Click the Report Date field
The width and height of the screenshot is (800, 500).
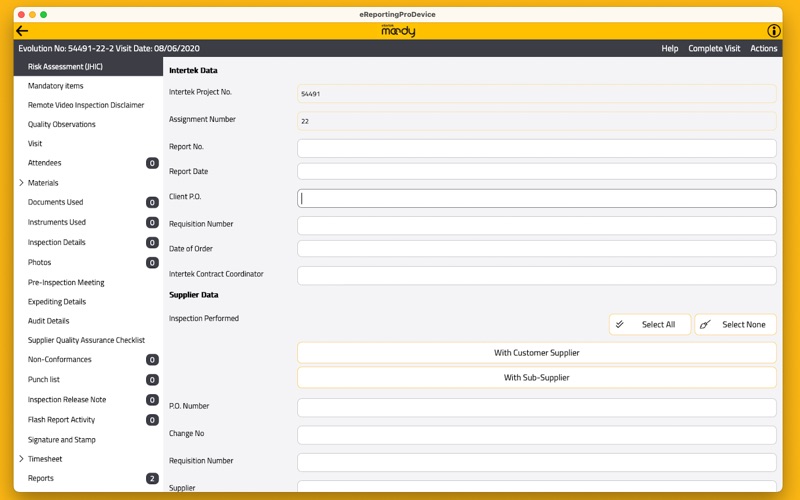coord(537,171)
